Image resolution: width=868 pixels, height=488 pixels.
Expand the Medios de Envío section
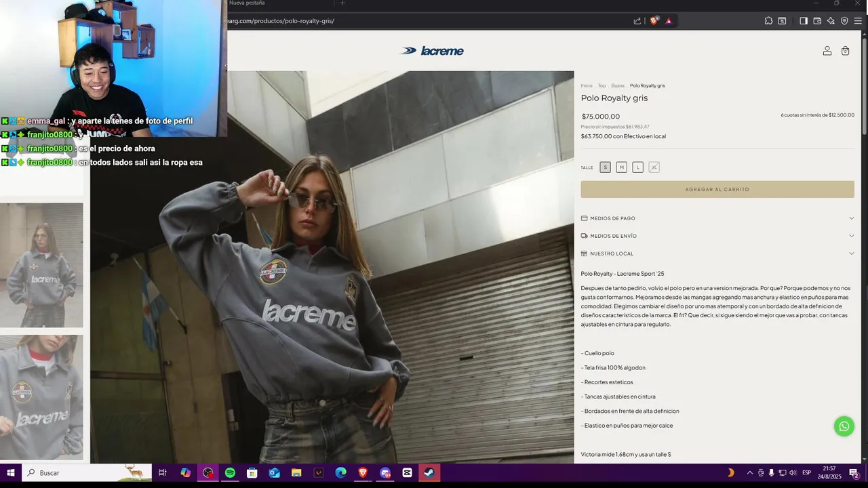717,236
